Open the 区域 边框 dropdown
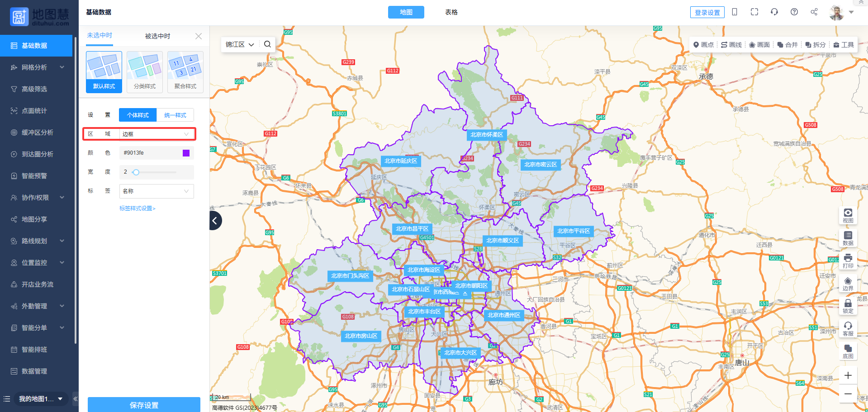 [156, 134]
